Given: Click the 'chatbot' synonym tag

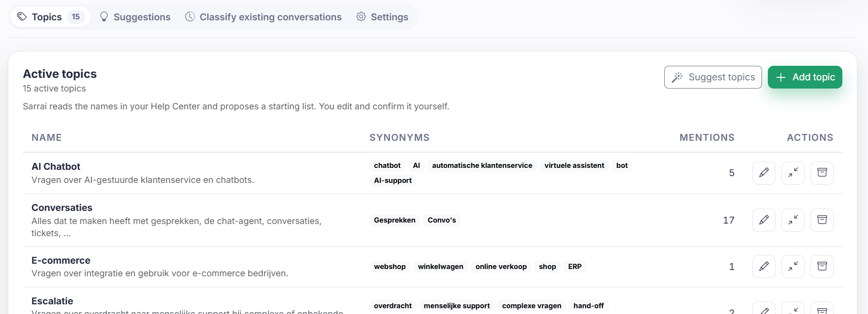Looking at the screenshot, I should click(388, 165).
